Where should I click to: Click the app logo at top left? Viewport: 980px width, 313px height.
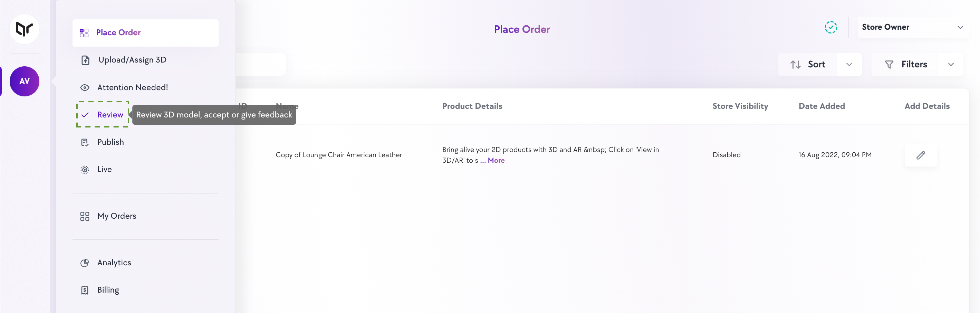point(25,29)
